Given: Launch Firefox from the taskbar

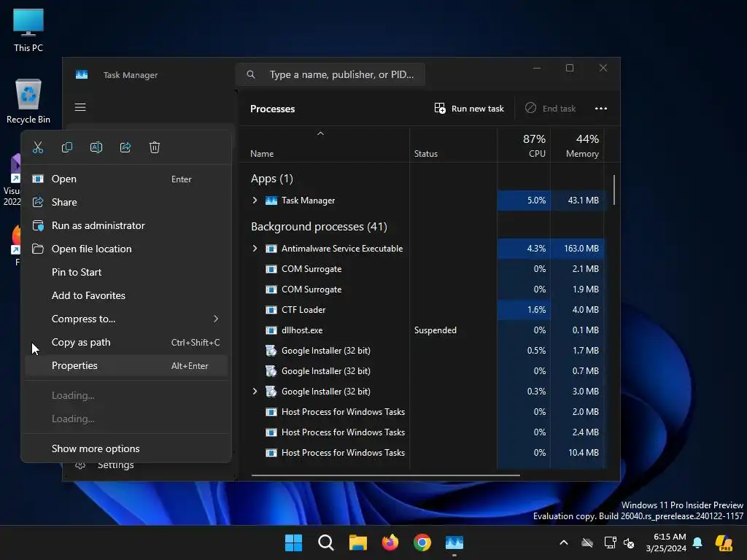Looking at the screenshot, I should tap(390, 542).
